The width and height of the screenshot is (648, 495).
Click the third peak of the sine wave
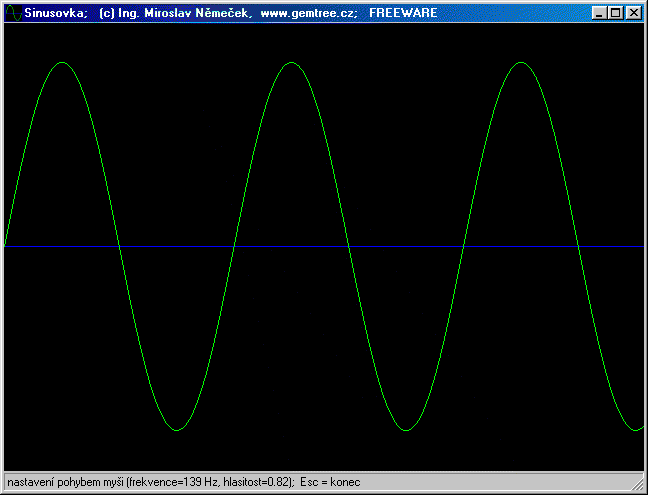[520, 63]
